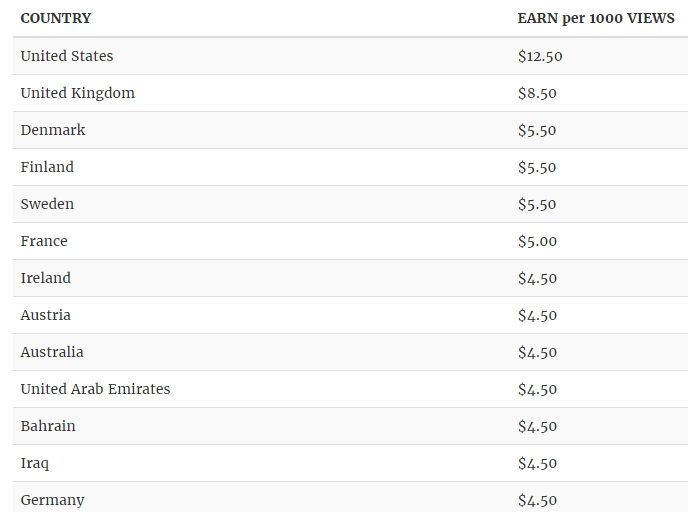Screen dimensions: 688x512
Task: Select the Denmark country cell
Action: tap(53, 130)
